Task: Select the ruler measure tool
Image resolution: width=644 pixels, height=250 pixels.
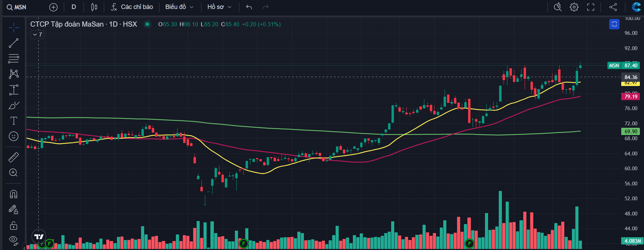Action: 14,157
